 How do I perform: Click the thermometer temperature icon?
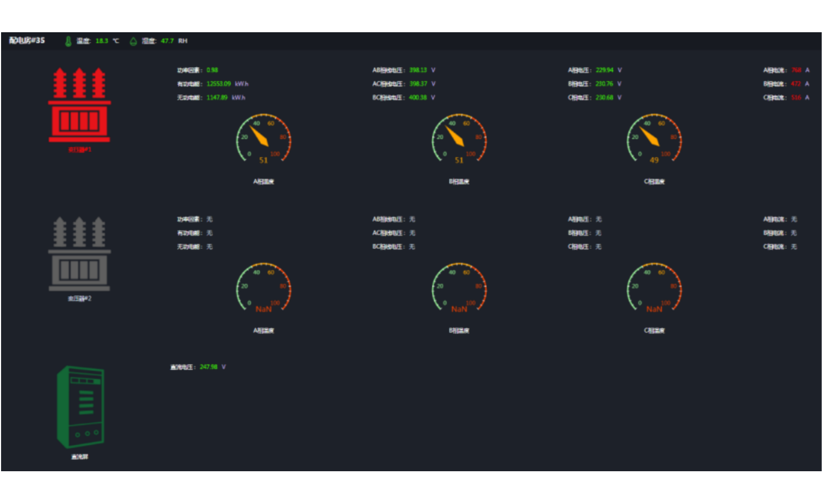[68, 41]
